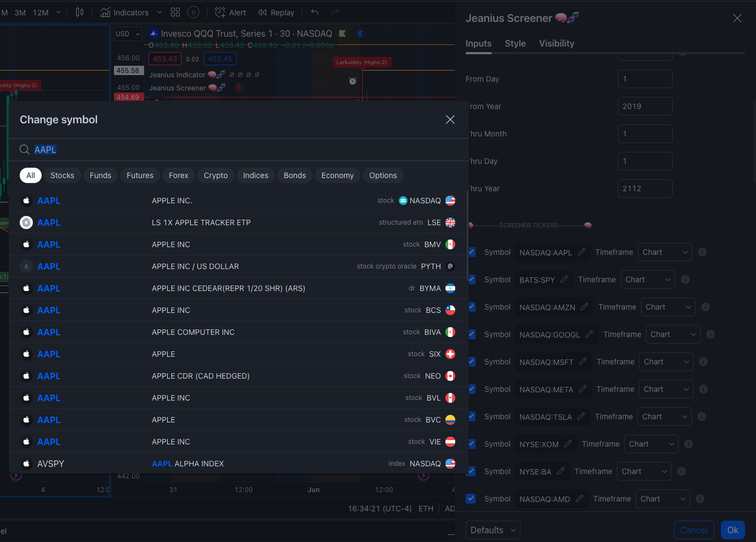Edit the NASDAQ:AMD symbol pencil icon
Screen dimensions: 756x542
[580, 499]
